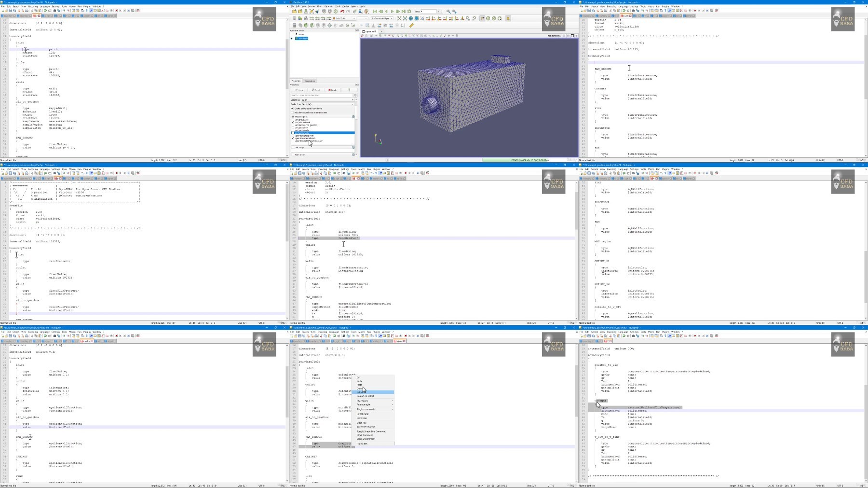This screenshot has height=488, width=868.
Task: Click the light bulb icon in ParaView
Action: pyautogui.click(x=508, y=18)
